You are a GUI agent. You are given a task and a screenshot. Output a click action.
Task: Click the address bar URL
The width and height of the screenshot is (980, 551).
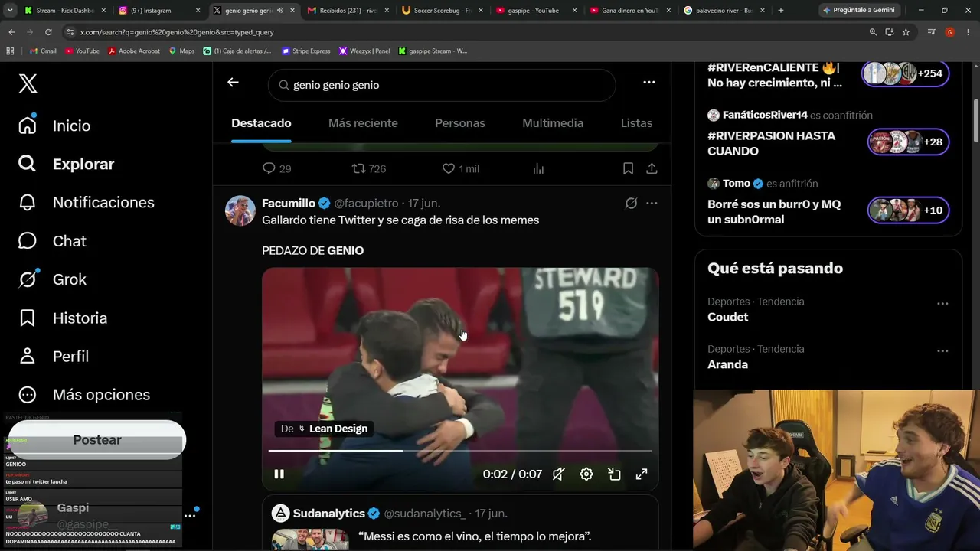[x=177, y=32]
